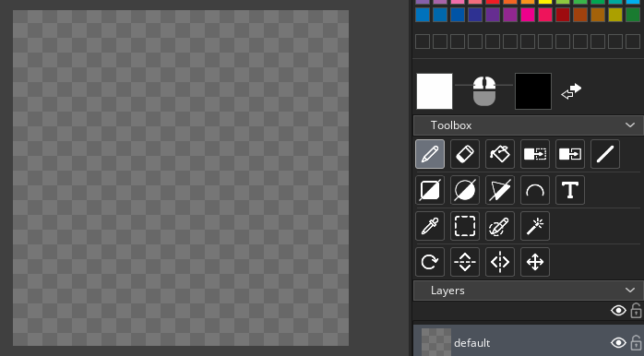Viewport: 644px width, 356px height.
Task: Activate the Text tool
Action: click(x=570, y=190)
